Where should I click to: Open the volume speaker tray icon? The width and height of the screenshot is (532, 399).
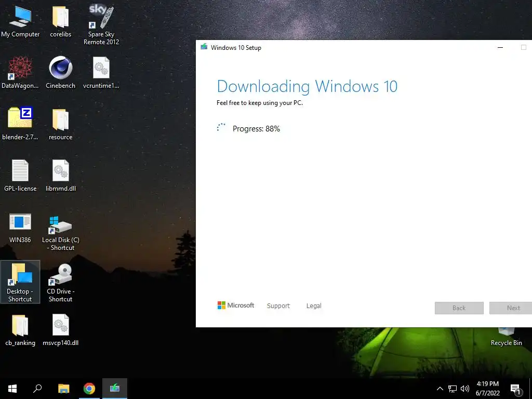click(x=465, y=389)
